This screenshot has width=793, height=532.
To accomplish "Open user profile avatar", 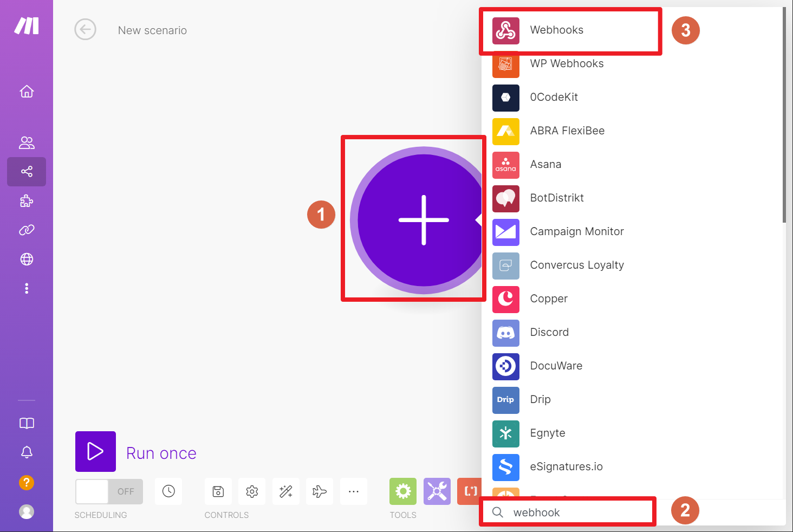I will (x=27, y=511).
